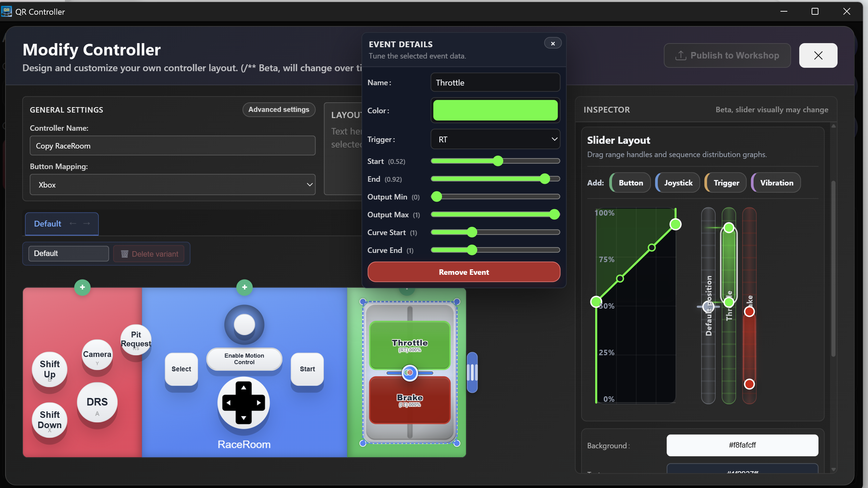Image resolution: width=868 pixels, height=488 pixels.
Task: Open the green Color swatch
Action: (x=495, y=111)
